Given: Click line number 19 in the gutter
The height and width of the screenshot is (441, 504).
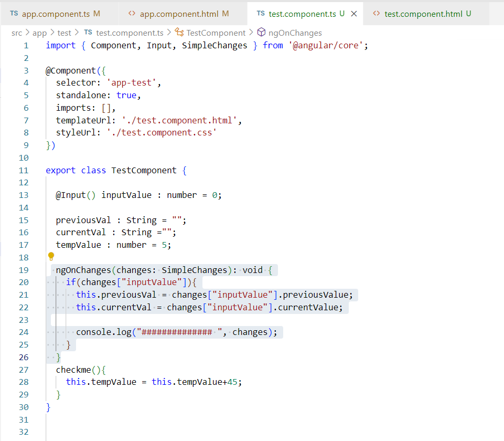Looking at the screenshot, I should pyautogui.click(x=23, y=270).
